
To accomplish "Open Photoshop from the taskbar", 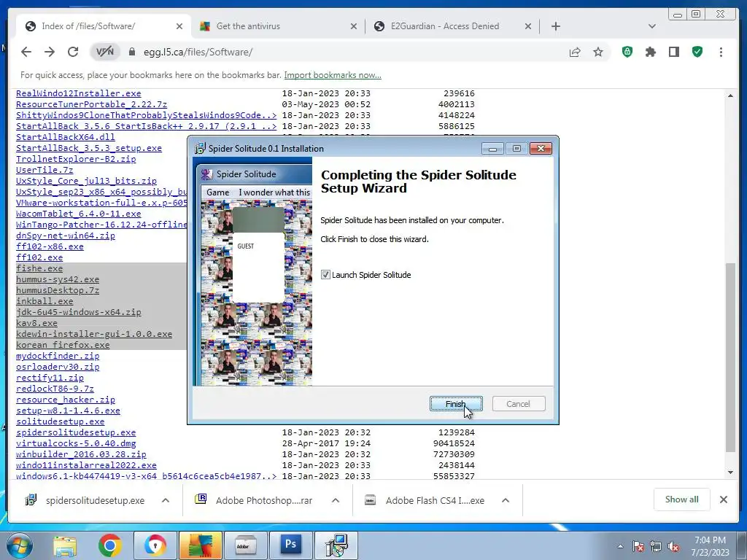I will coord(290,545).
